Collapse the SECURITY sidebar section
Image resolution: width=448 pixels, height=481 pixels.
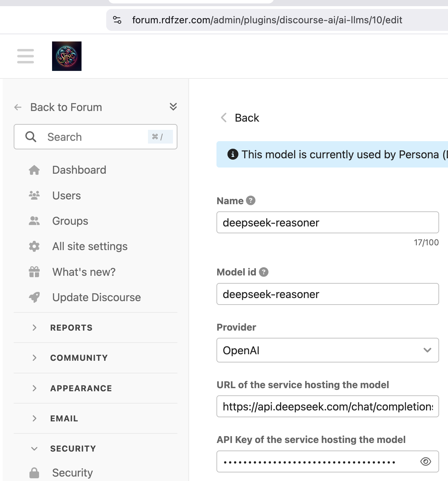[73, 448]
